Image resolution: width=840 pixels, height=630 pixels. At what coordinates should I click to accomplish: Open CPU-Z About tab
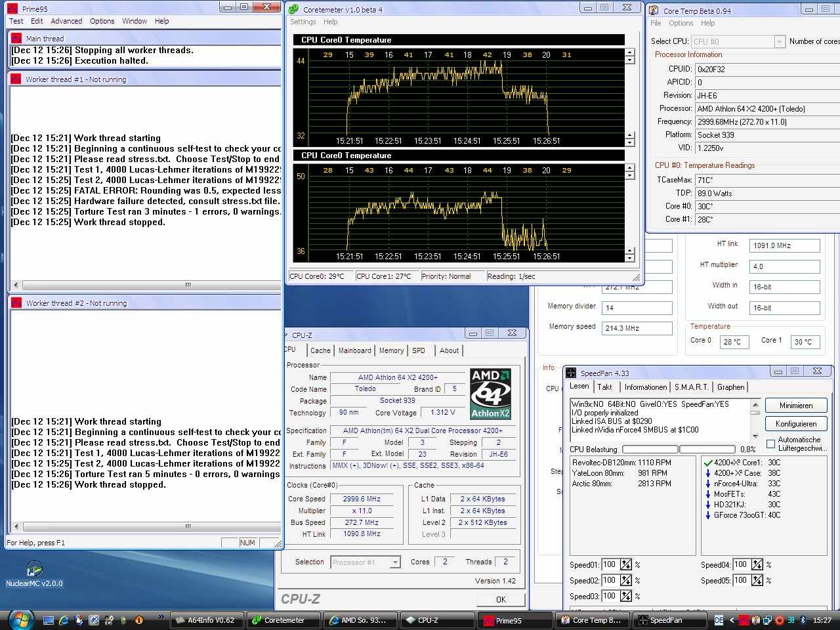(450, 350)
